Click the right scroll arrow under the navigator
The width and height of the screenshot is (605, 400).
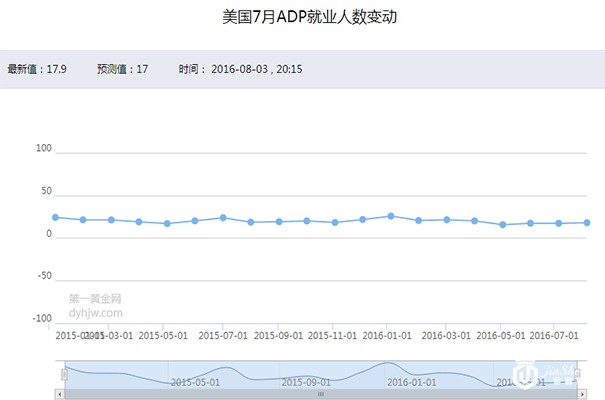point(583,394)
